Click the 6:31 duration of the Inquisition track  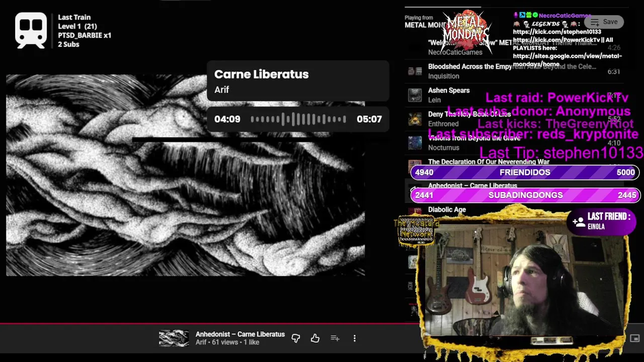tap(613, 71)
